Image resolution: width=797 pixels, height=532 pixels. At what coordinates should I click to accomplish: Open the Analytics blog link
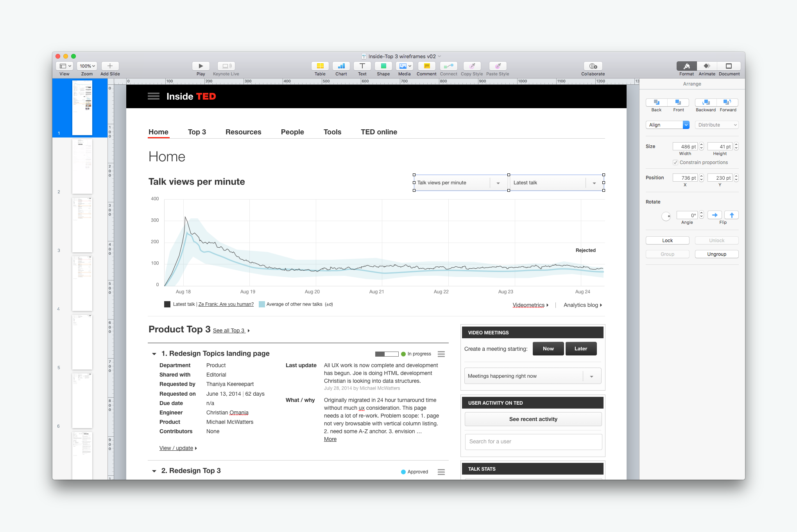point(583,305)
